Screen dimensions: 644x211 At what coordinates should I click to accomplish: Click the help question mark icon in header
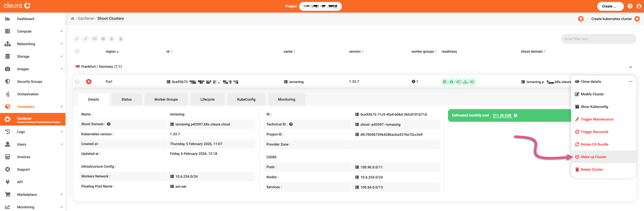pyautogui.click(x=630, y=6)
